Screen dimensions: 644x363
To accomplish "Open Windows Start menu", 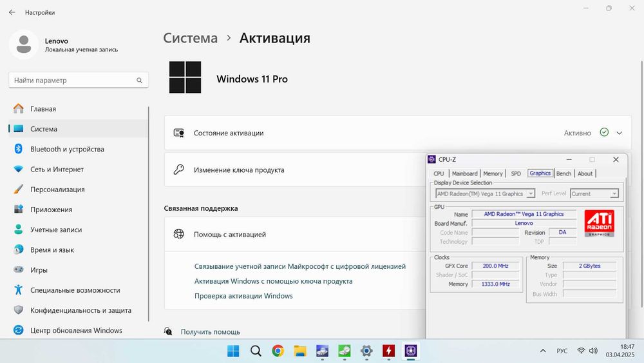I will click(233, 351).
